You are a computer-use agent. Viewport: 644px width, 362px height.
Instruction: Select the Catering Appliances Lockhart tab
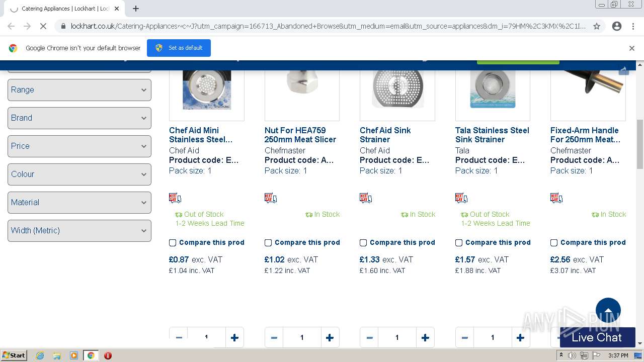pyautogui.click(x=64, y=9)
